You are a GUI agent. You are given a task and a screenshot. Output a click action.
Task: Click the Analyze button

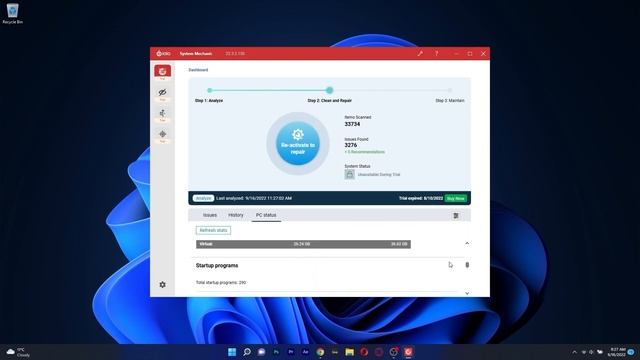(203, 198)
